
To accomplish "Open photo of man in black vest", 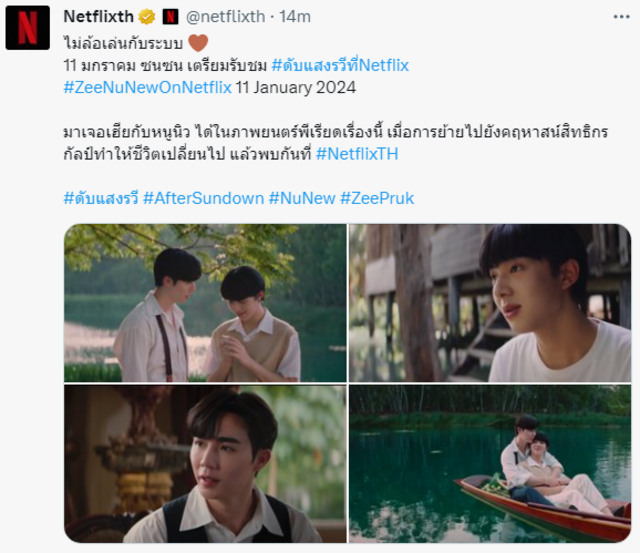I will pos(205,464).
